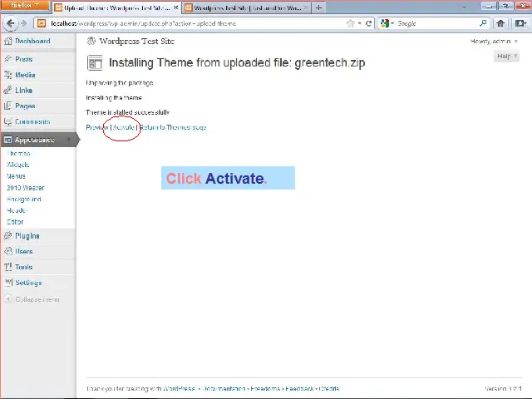Open Background in Appearance submenu
The width and height of the screenshot is (532, 399).
[x=24, y=199]
